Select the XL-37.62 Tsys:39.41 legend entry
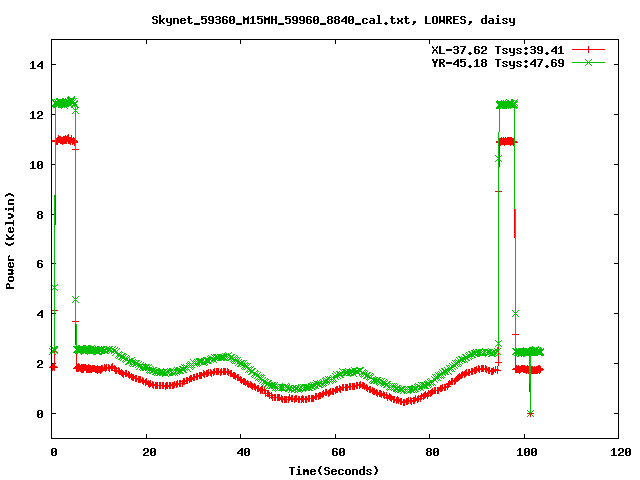The height and width of the screenshot is (480, 640). tap(498, 50)
